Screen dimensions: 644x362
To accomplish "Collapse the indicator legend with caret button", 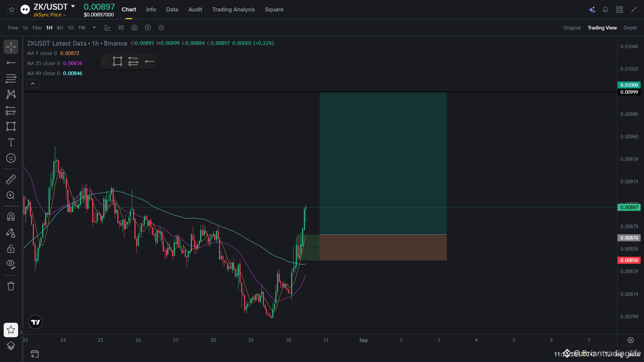I will click(x=33, y=84).
